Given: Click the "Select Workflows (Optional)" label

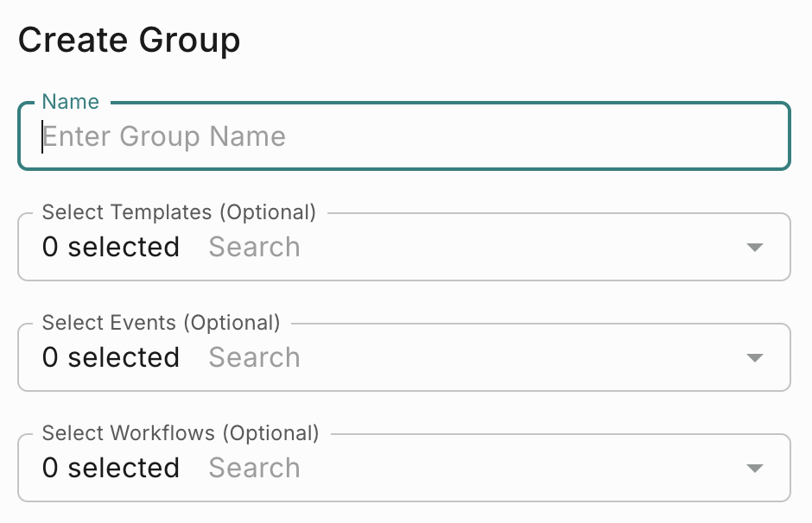Looking at the screenshot, I should [x=181, y=433].
